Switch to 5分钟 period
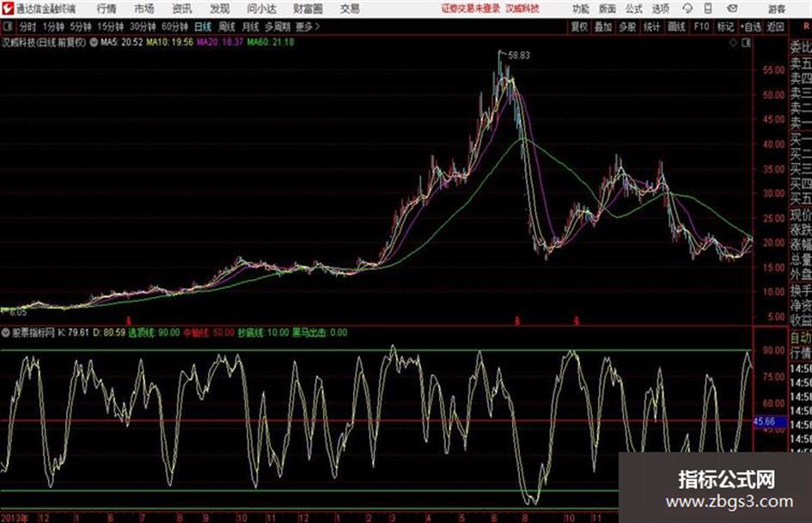 81,27
